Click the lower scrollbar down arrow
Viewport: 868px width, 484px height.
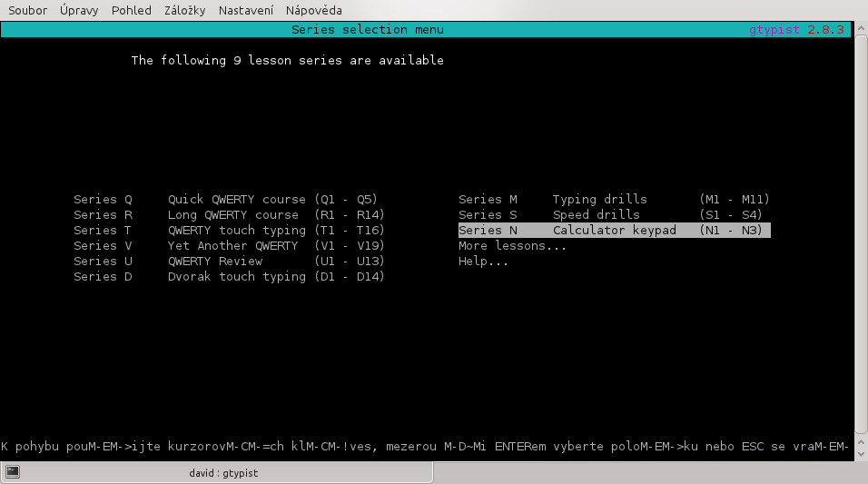[862, 455]
